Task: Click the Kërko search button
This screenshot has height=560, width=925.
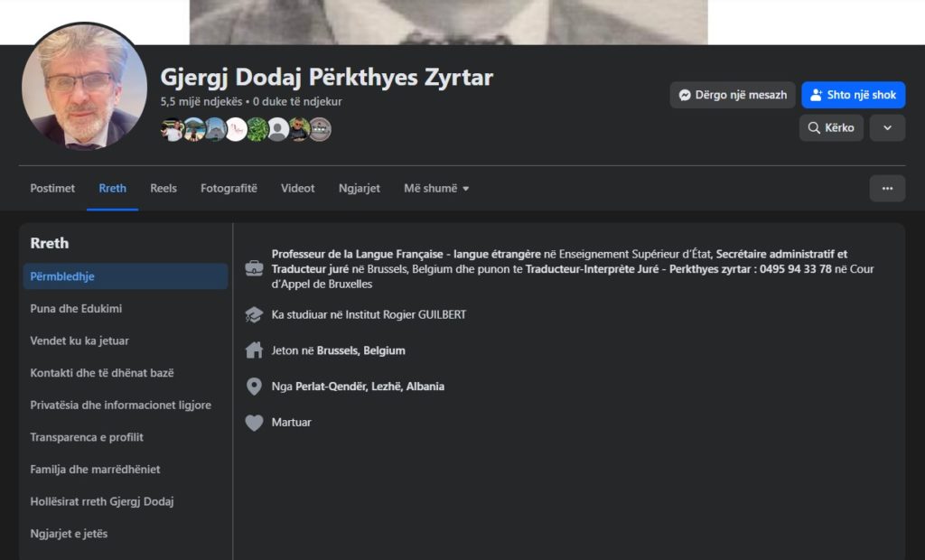Action: point(831,128)
